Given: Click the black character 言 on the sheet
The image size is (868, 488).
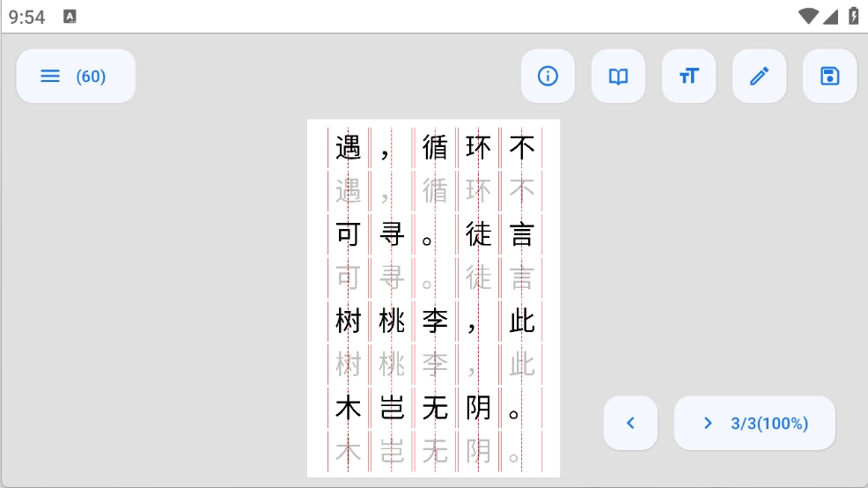Looking at the screenshot, I should pyautogui.click(x=521, y=234).
